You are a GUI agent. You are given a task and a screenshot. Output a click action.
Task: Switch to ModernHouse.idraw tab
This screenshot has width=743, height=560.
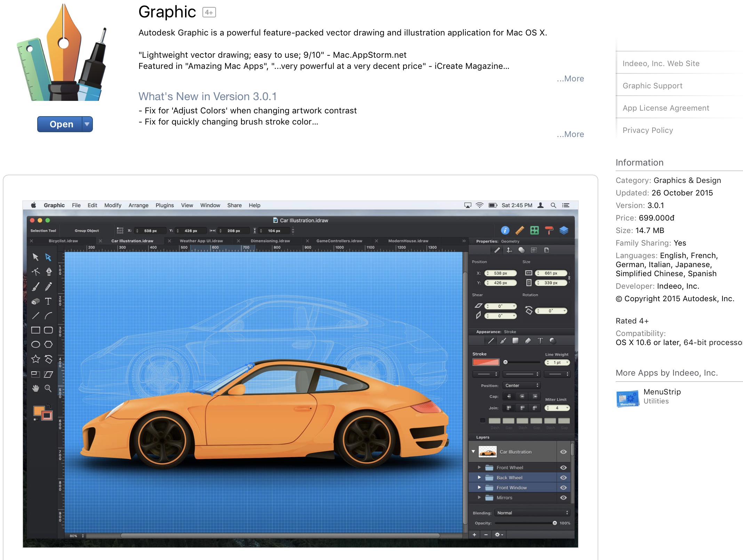pos(408,241)
